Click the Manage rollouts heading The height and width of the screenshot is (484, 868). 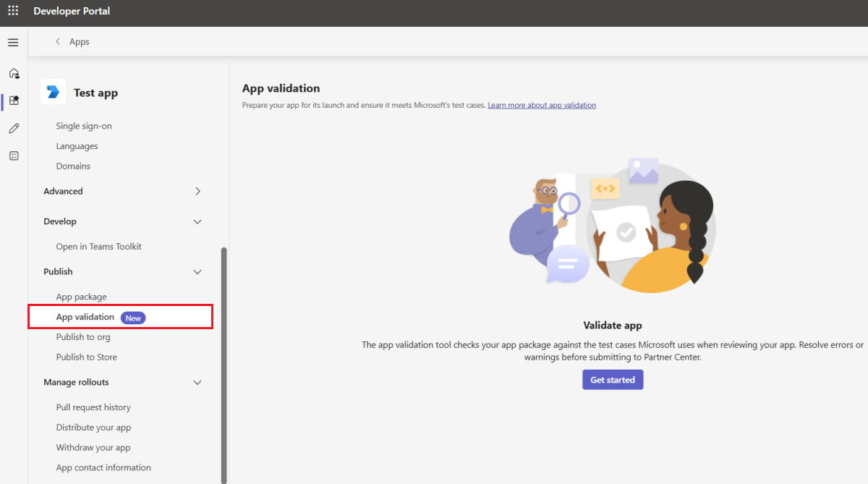point(76,383)
